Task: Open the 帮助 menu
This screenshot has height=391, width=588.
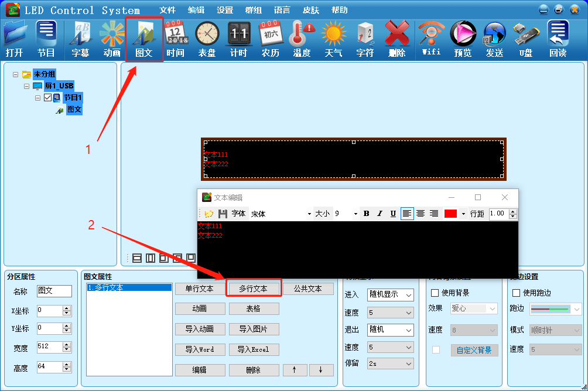Action: point(339,9)
